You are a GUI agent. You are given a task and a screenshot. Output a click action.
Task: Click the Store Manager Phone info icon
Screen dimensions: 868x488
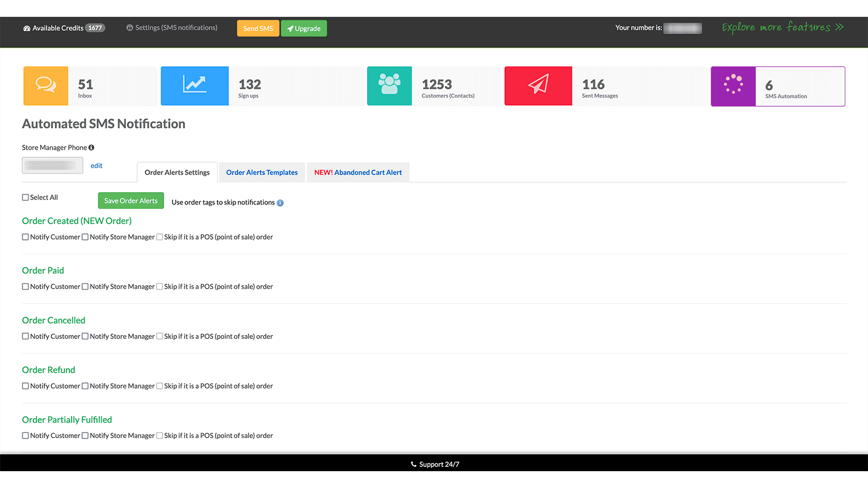point(91,147)
